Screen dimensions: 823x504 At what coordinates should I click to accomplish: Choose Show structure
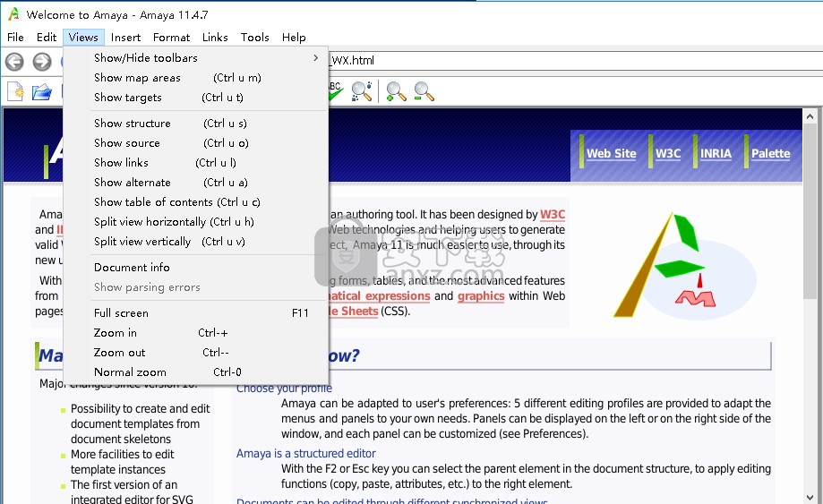point(196,124)
